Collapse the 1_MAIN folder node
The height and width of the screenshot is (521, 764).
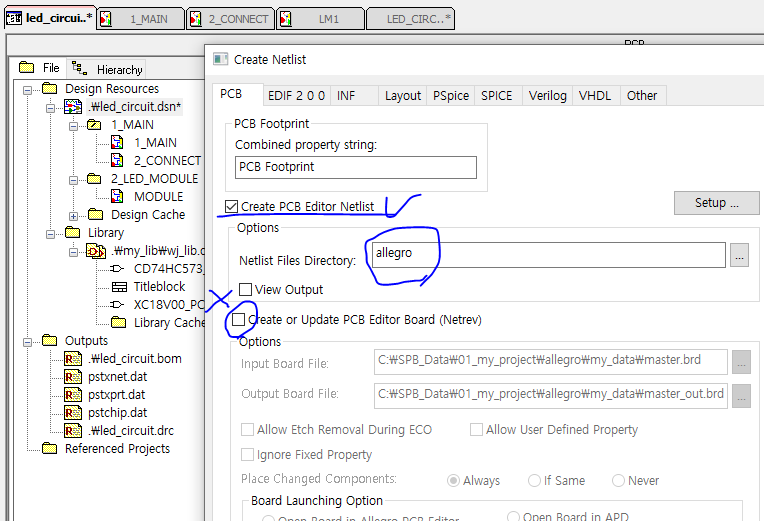(x=74, y=126)
